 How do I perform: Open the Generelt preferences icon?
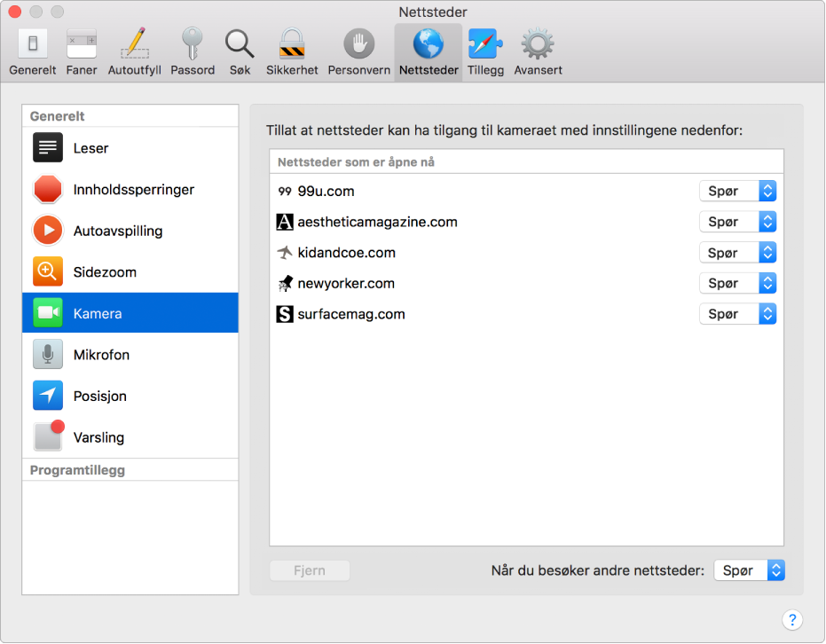[x=33, y=43]
